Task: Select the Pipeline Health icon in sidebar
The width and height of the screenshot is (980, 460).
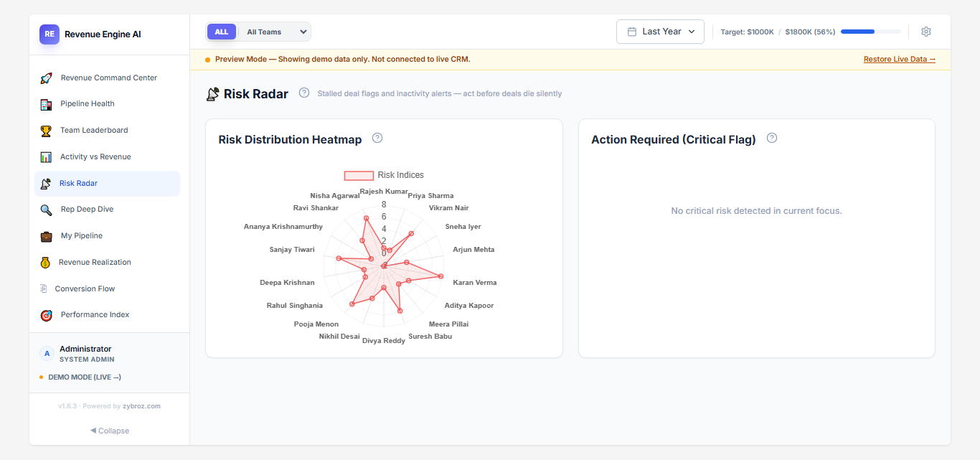Action: pyautogui.click(x=46, y=104)
